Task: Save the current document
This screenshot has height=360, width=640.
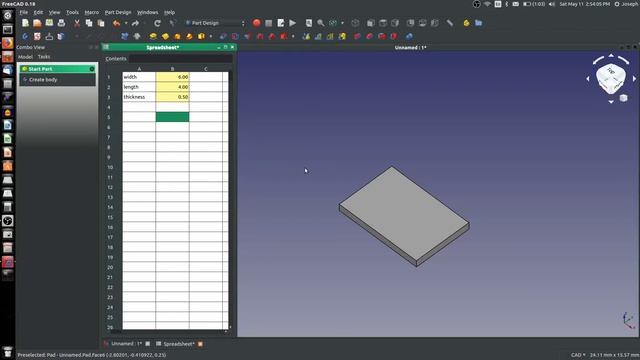Action: (49, 23)
